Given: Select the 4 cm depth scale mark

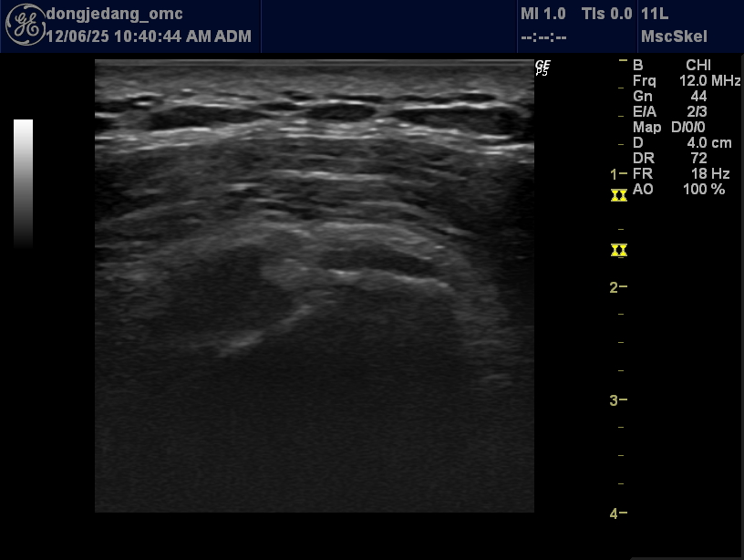Looking at the screenshot, I should [618, 513].
